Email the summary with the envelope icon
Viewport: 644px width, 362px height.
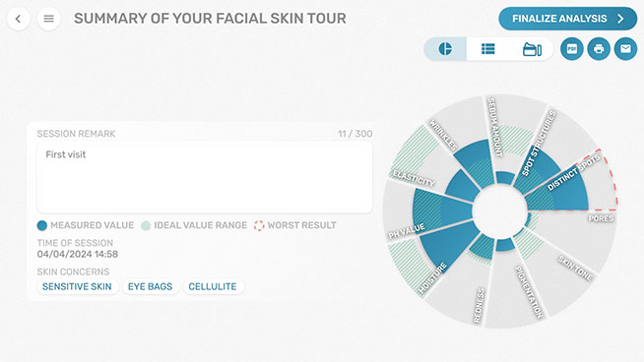(625, 49)
